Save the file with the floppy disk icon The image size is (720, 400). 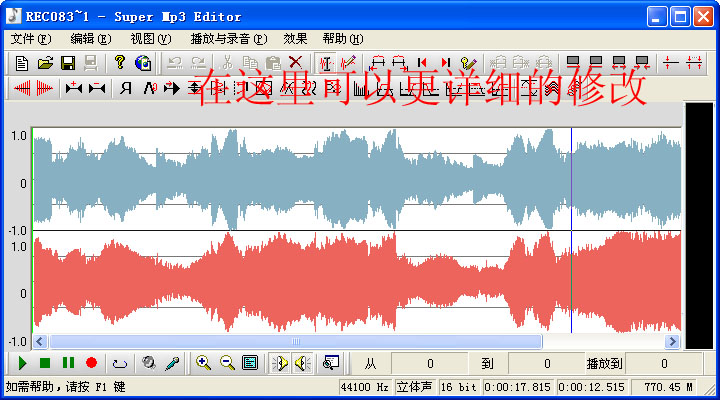click(x=68, y=63)
